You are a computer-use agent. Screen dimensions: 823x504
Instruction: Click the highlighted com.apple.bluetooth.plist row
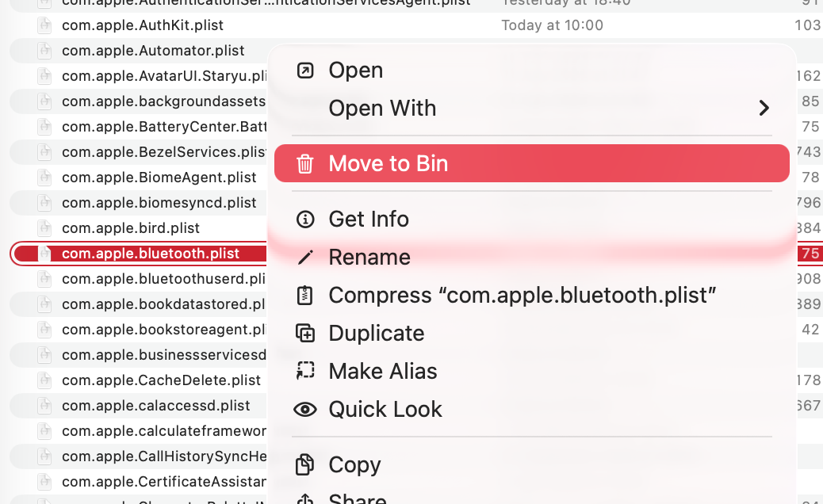[x=139, y=254]
